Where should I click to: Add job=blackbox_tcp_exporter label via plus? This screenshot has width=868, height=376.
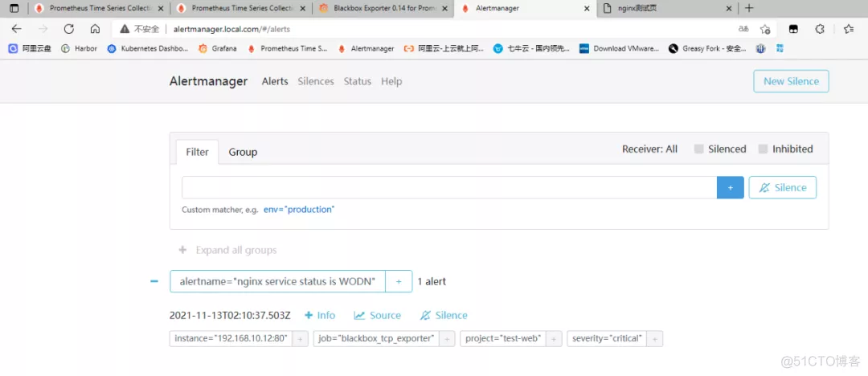pos(448,339)
